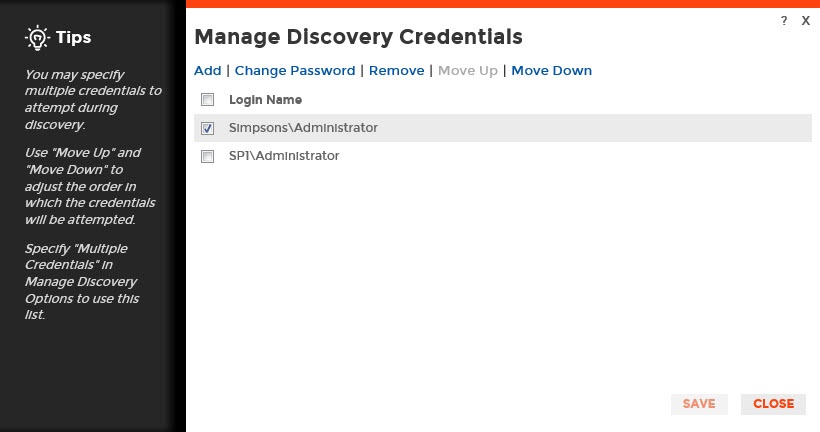Click the Login Name column header

(265, 100)
